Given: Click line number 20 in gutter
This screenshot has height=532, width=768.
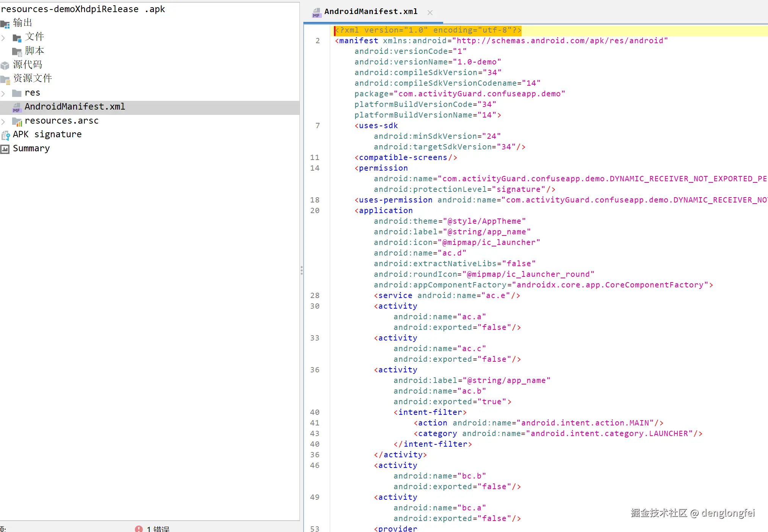Looking at the screenshot, I should tap(315, 210).
